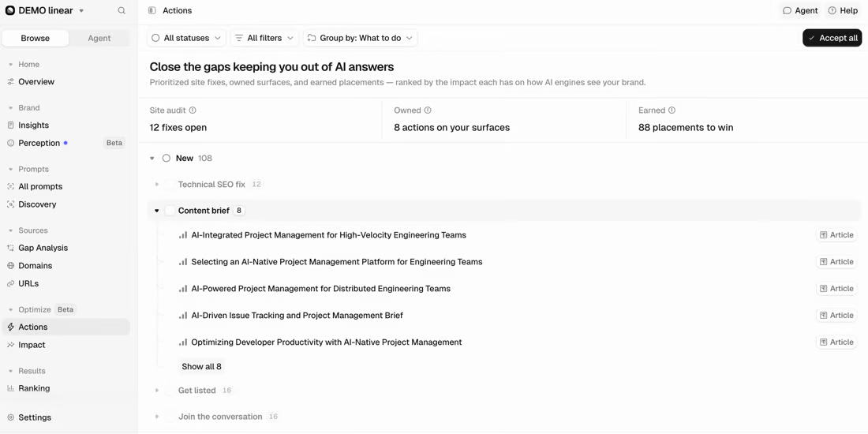Screen dimensions: 868x434
Task: Check the Join the conversation checkbox
Action: point(170,417)
